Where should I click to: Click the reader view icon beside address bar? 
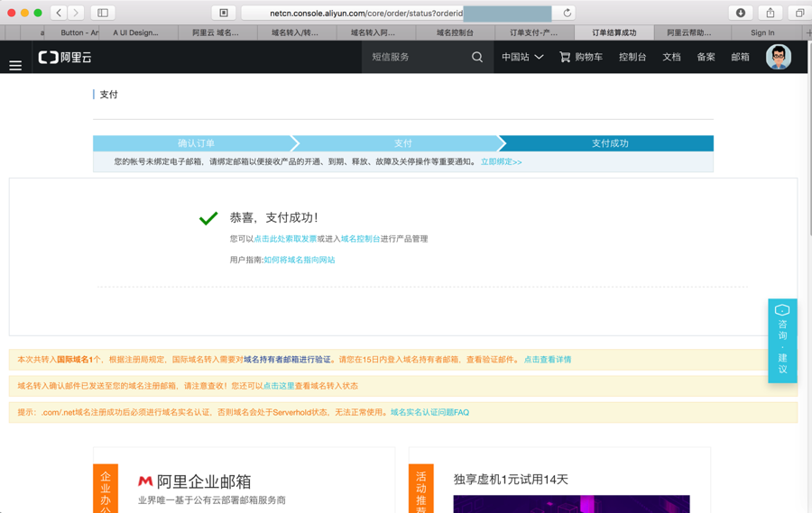tap(224, 13)
